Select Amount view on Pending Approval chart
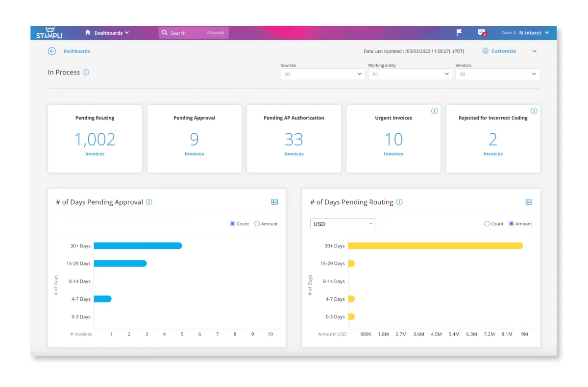 257,223
